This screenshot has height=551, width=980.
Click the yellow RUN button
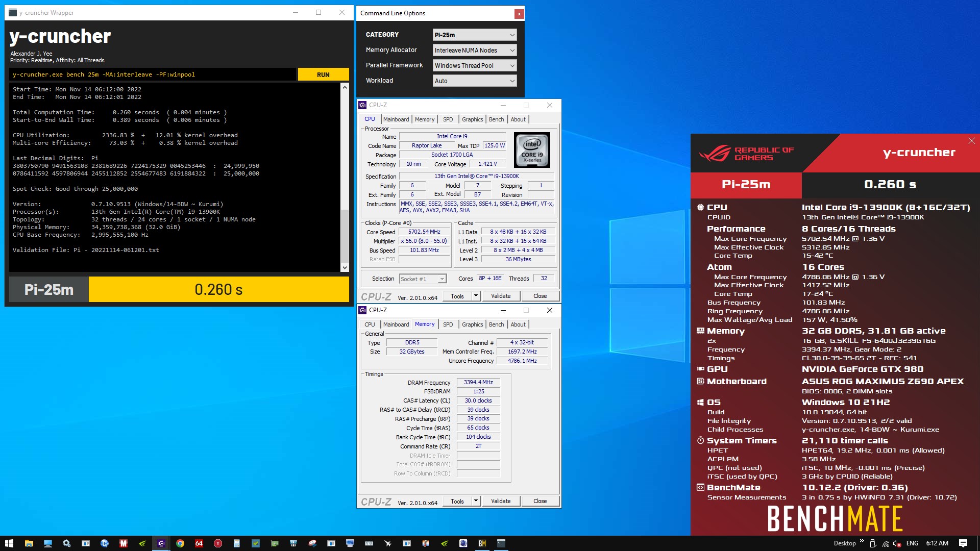click(323, 74)
